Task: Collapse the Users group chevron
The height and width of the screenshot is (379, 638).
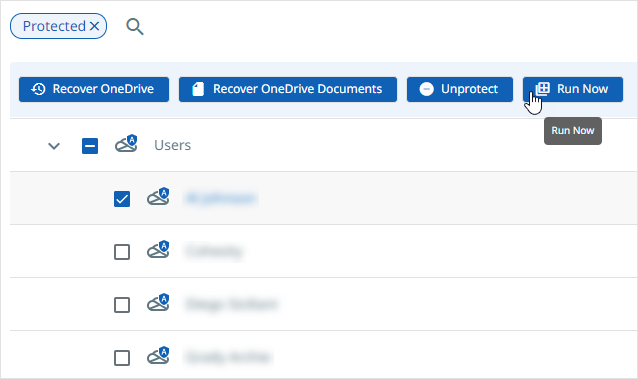Action: click(x=54, y=146)
